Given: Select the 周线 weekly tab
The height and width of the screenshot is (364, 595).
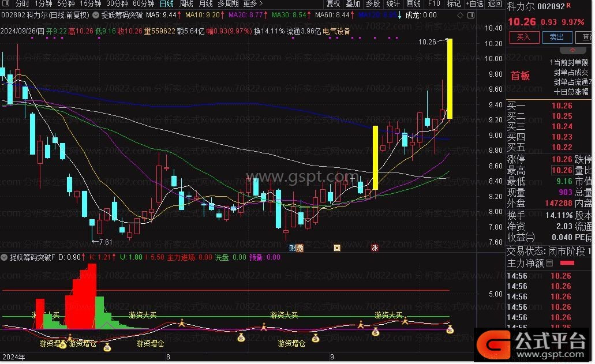Looking at the screenshot, I should [x=186, y=4].
